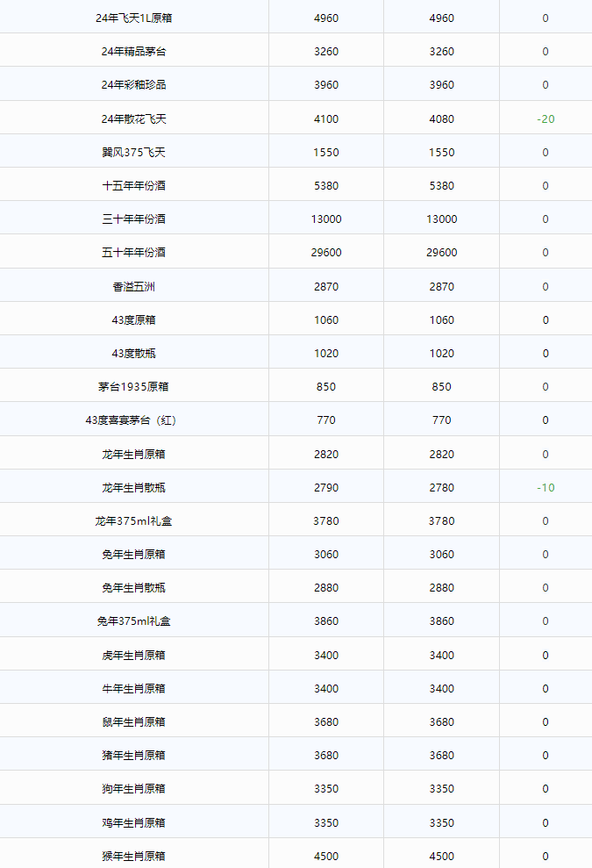Click product name 香溢五洲
The height and width of the screenshot is (868, 592).
(134, 287)
